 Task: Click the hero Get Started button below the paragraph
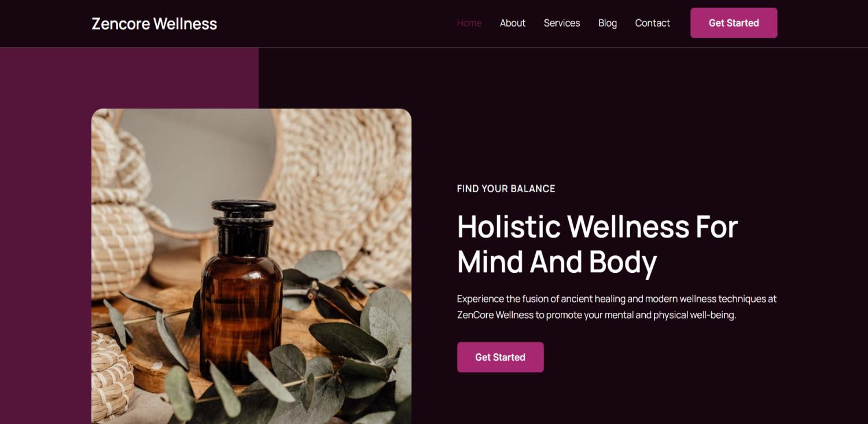click(x=500, y=357)
